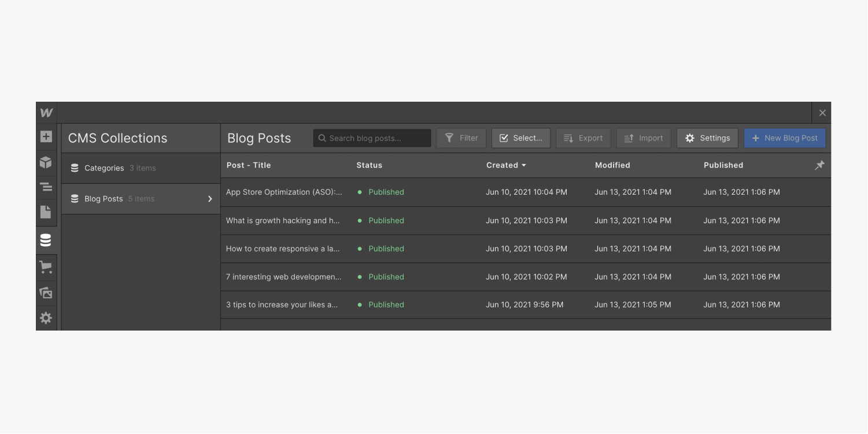Image resolution: width=868 pixels, height=434 pixels.
Task: Click created date Jun 10, 2021 10:04 PM
Action: pos(526,192)
